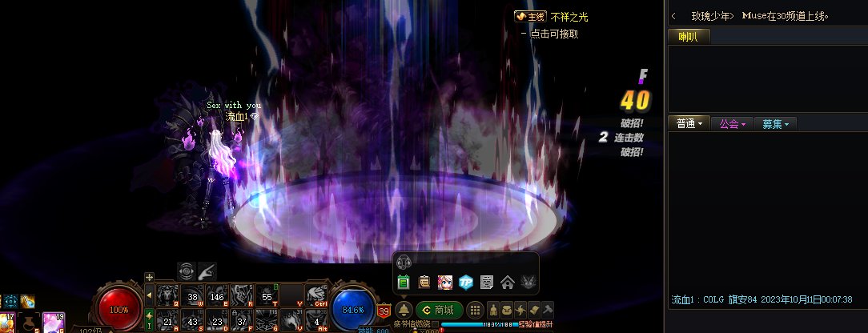The width and height of the screenshot is (868, 333).
Task: Click the red HP orb showing 100%
Action: point(119,310)
